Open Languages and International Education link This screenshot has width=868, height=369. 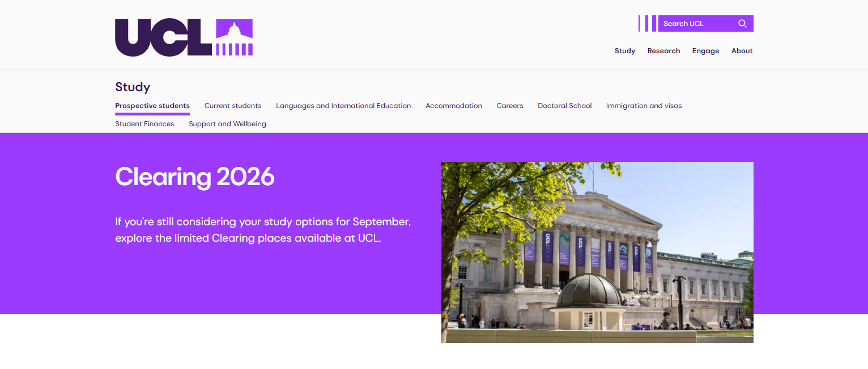point(343,106)
